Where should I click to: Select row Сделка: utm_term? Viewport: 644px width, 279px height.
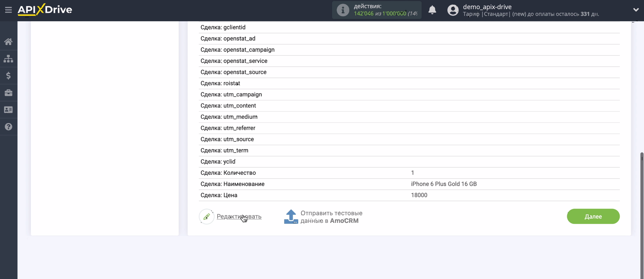pyautogui.click(x=409, y=150)
